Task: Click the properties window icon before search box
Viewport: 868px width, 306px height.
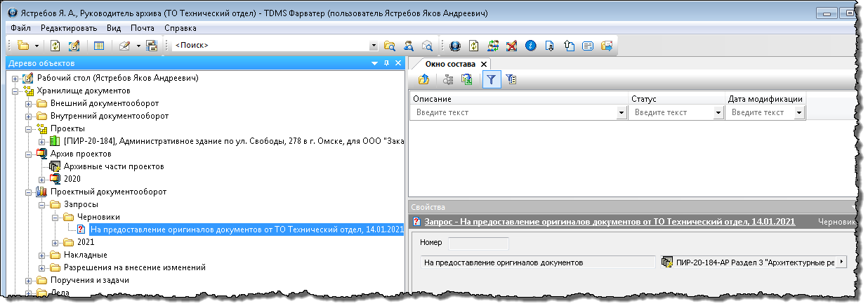Action: pyautogui.click(x=151, y=46)
